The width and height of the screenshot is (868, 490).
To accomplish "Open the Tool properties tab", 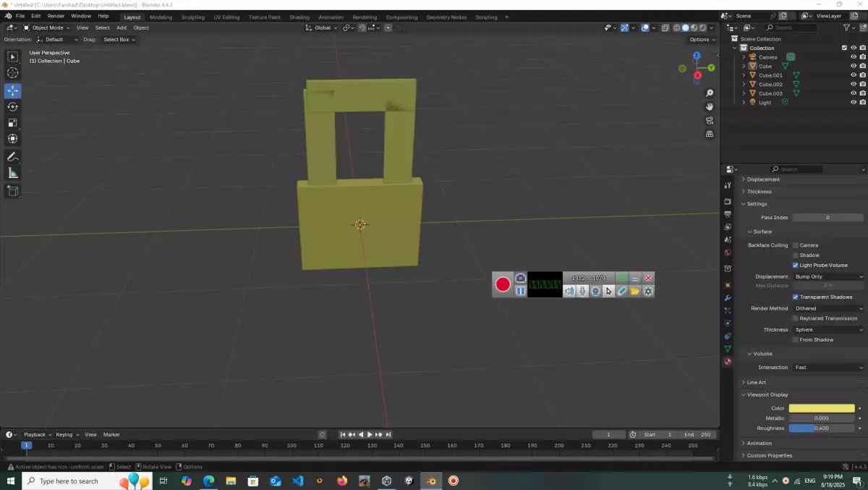I will tap(728, 185).
